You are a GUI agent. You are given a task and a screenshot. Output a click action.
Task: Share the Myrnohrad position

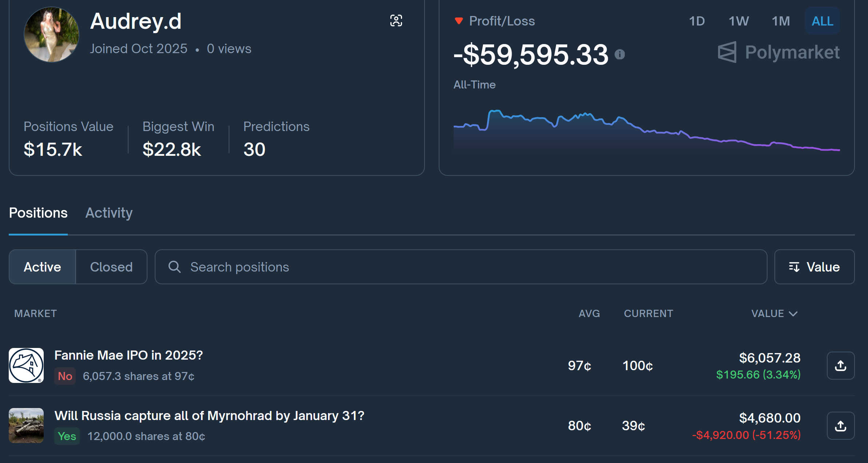(840, 426)
